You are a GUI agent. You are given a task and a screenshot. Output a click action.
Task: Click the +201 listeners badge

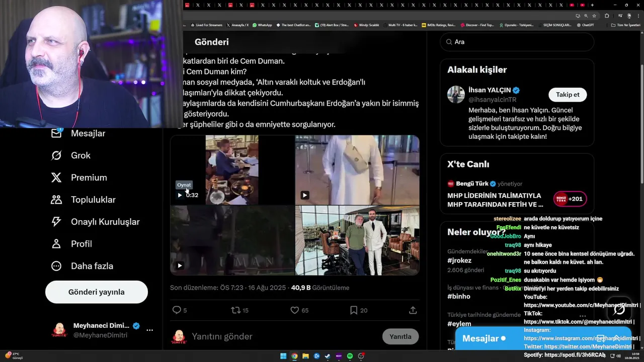(x=570, y=199)
